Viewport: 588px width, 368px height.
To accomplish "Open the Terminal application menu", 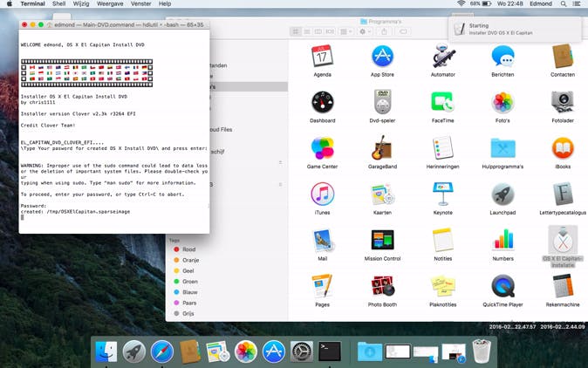I will [x=32, y=3].
